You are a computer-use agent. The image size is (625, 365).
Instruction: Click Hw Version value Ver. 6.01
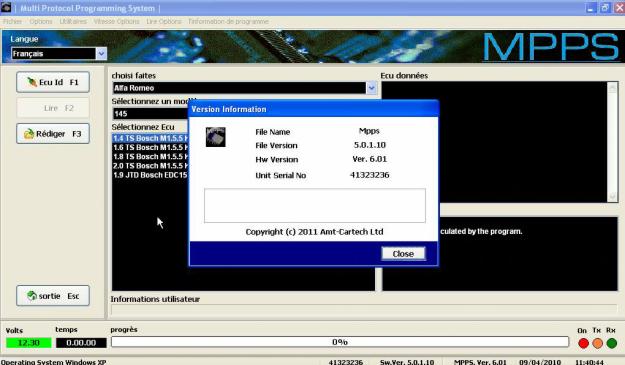[369, 159]
